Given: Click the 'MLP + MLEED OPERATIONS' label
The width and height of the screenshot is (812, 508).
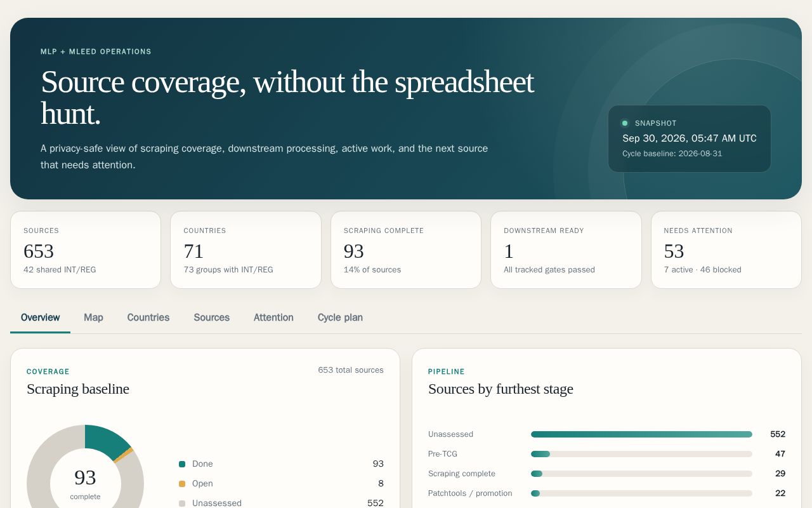Looking at the screenshot, I should [x=96, y=52].
